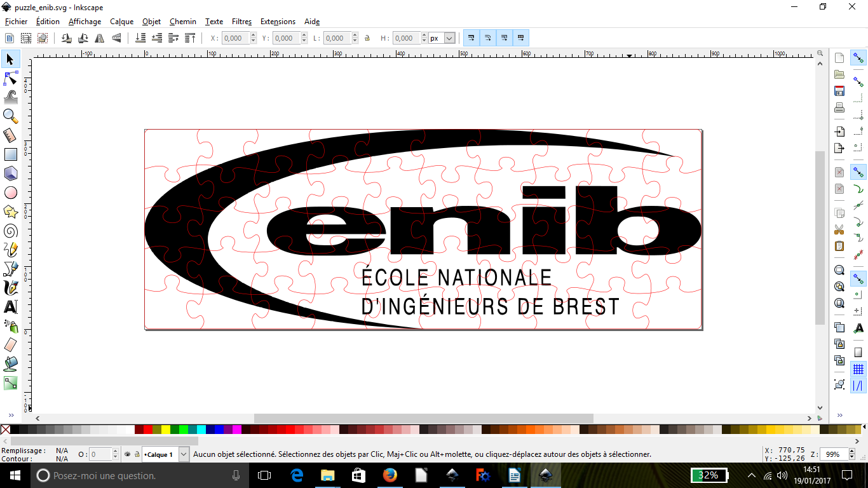Select the Zoom tool in toolbox
Image resolution: width=868 pixels, height=488 pixels.
(10, 116)
